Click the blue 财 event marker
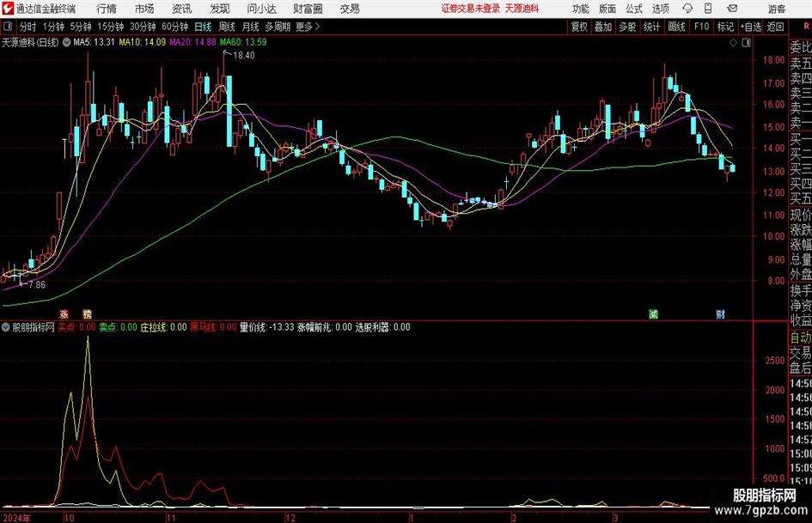 click(x=720, y=313)
